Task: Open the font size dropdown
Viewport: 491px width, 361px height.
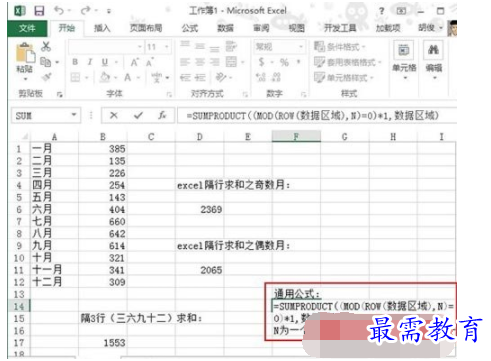Action: tap(166, 47)
